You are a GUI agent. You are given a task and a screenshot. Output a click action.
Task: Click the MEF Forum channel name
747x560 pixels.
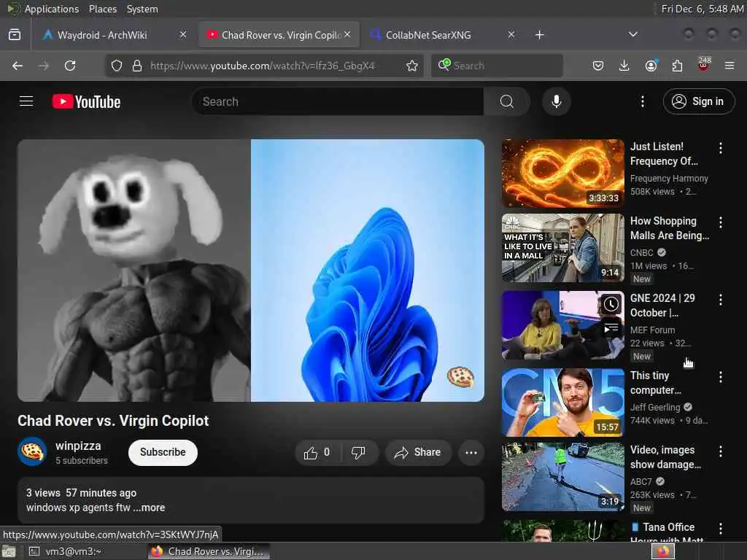(x=652, y=330)
